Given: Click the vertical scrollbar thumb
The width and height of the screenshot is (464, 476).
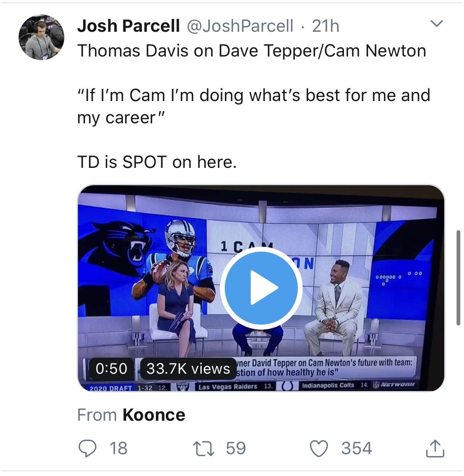Looking at the screenshot, I should (459, 278).
